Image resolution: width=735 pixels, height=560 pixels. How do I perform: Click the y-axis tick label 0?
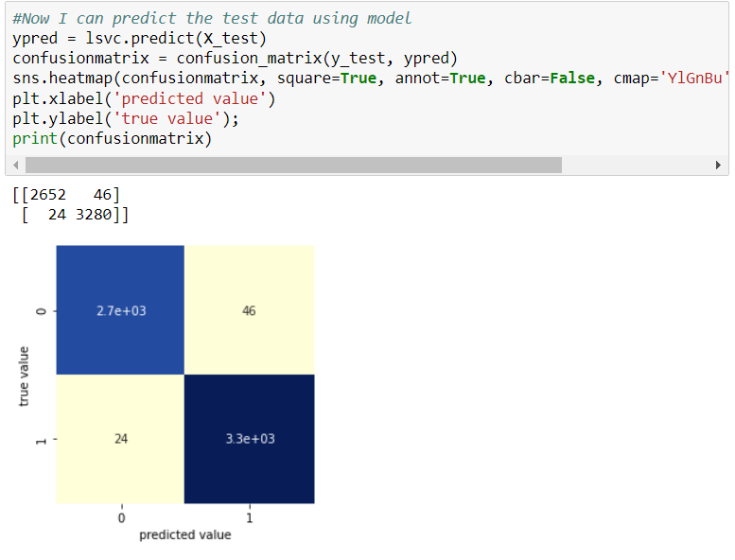[42, 310]
